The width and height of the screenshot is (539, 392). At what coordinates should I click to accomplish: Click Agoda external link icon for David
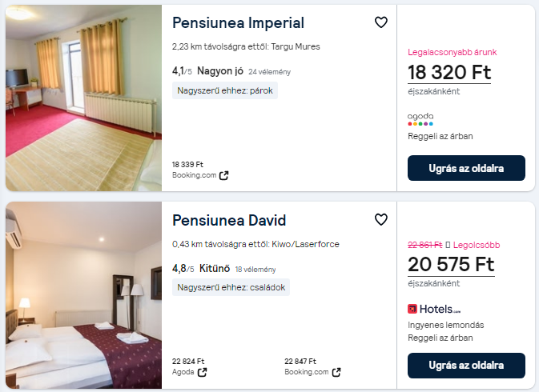tap(202, 372)
